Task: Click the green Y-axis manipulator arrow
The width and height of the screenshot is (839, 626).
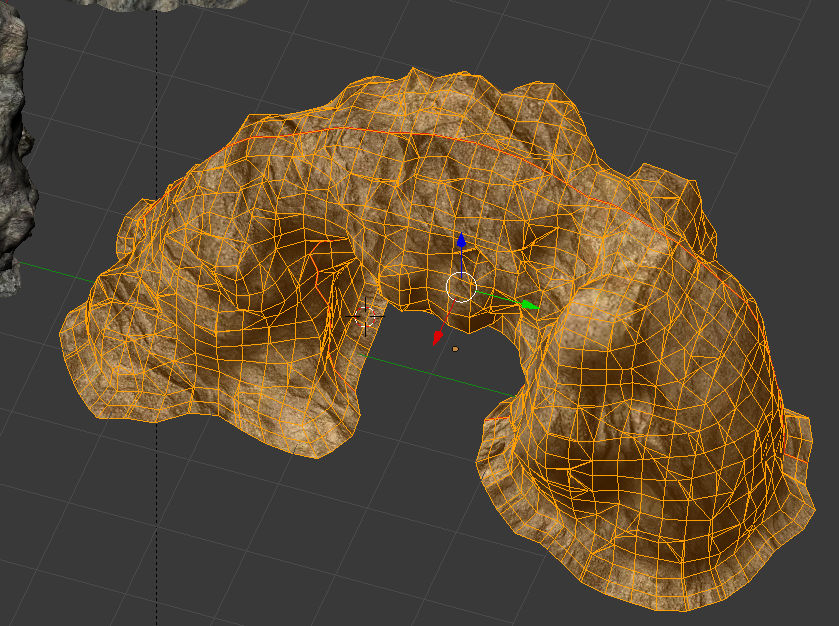Action: click(530, 305)
